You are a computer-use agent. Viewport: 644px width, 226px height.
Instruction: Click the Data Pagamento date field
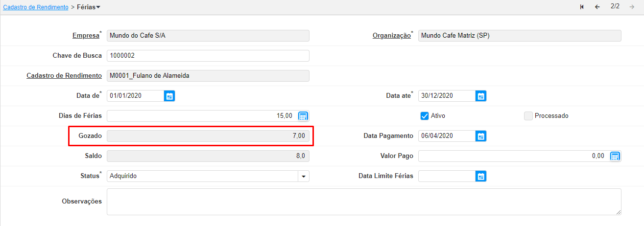(447, 136)
